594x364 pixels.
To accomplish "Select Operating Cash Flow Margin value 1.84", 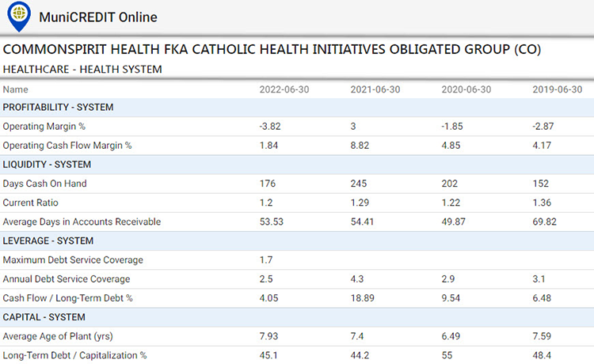I will (x=268, y=146).
